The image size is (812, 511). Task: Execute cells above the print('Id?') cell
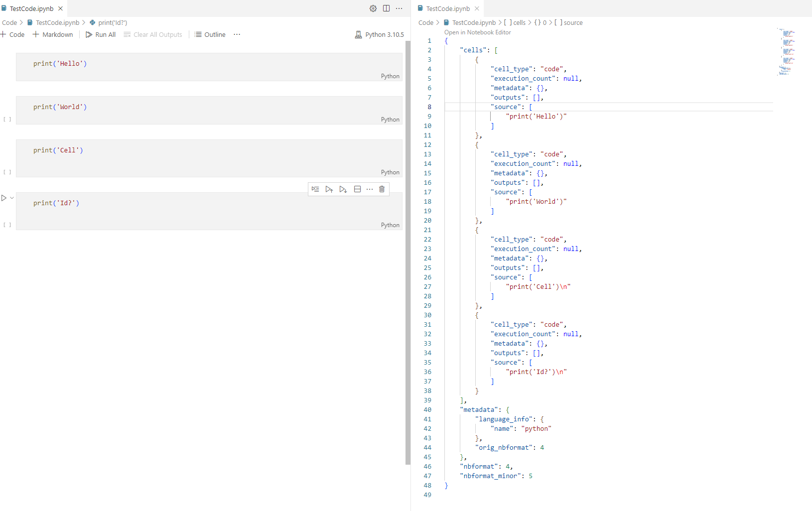click(329, 189)
